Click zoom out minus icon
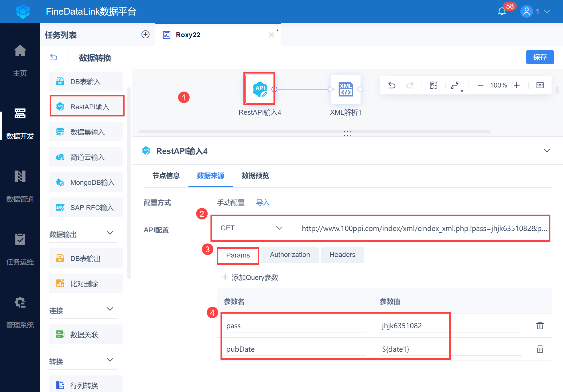Image resolution: width=563 pixels, height=392 pixels. (x=481, y=85)
